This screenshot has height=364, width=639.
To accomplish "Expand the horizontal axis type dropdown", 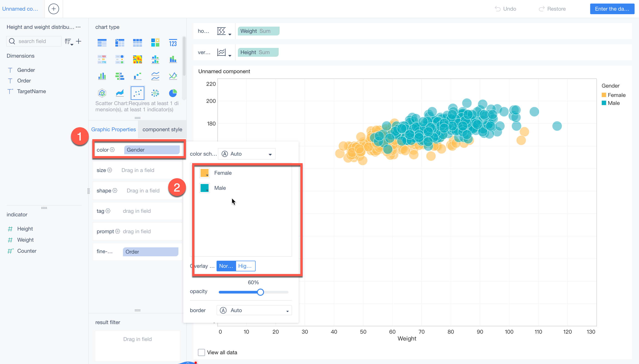I will (x=224, y=31).
